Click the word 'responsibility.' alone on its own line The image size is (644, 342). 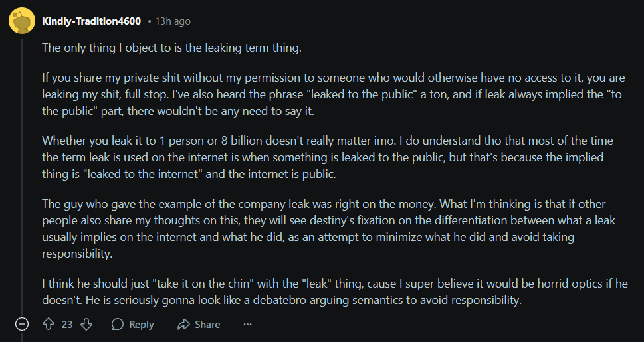pyautogui.click(x=77, y=254)
